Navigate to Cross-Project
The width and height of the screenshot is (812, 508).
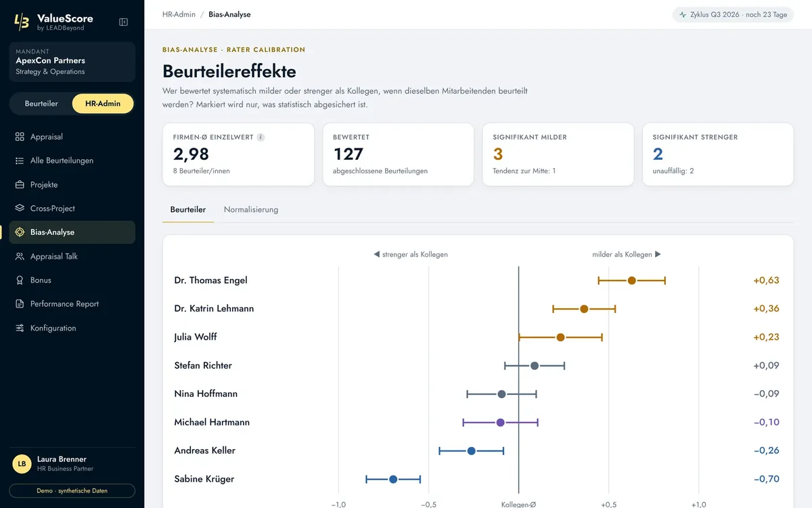tap(72, 209)
